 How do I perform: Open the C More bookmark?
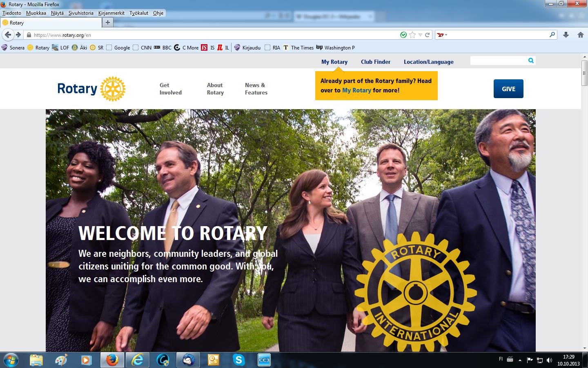(x=186, y=47)
